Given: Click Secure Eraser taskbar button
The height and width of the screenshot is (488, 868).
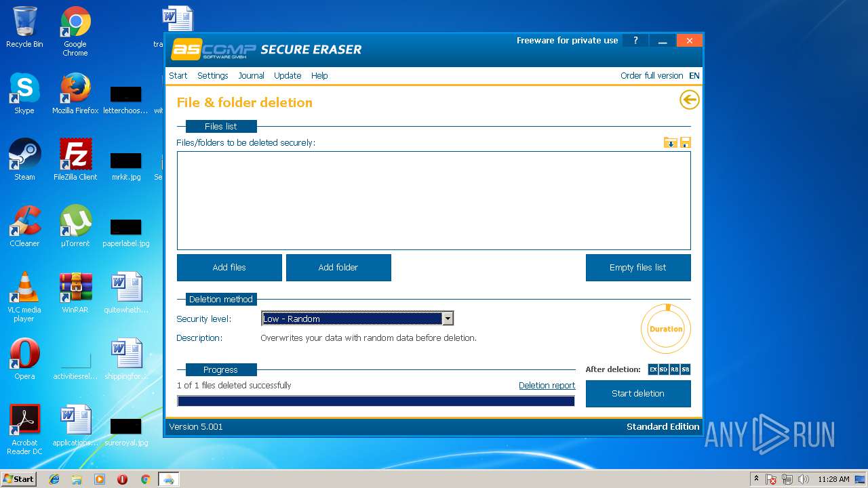Looking at the screenshot, I should 168,479.
